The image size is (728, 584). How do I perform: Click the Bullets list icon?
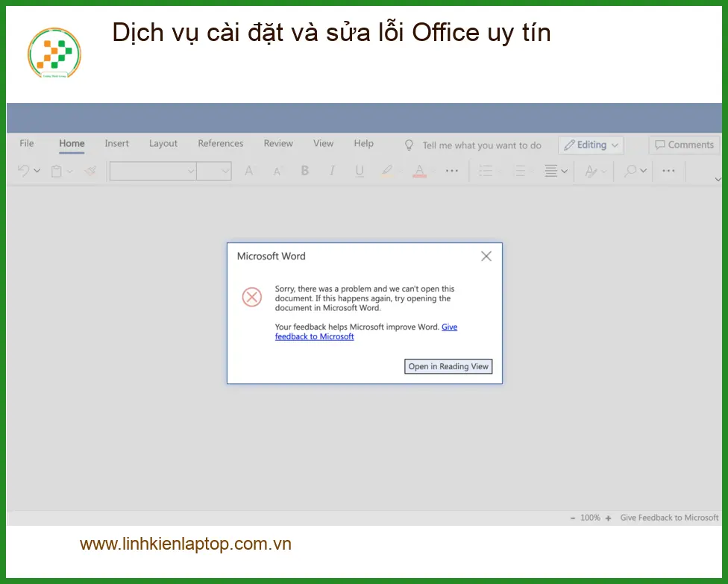point(486,171)
